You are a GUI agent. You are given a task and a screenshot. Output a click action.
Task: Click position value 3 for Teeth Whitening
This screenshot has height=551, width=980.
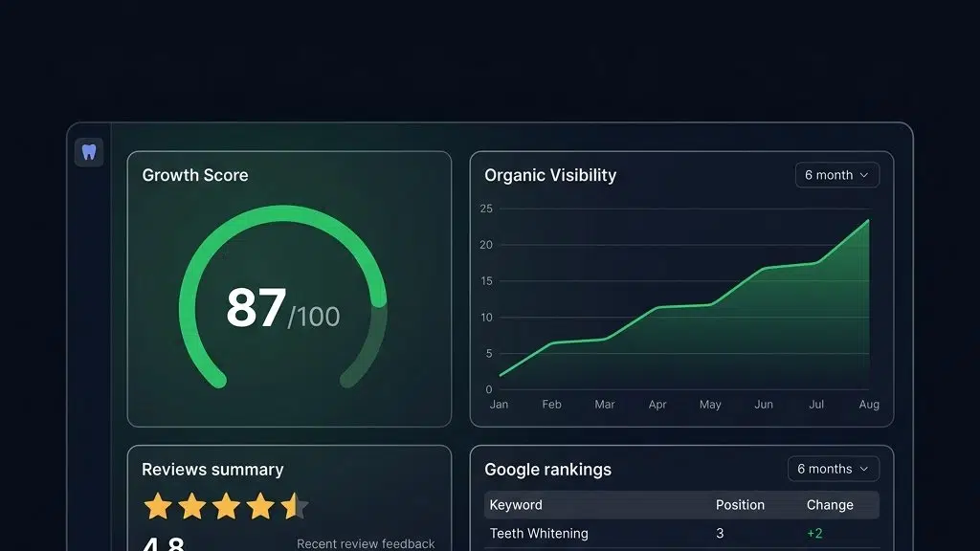(x=720, y=534)
